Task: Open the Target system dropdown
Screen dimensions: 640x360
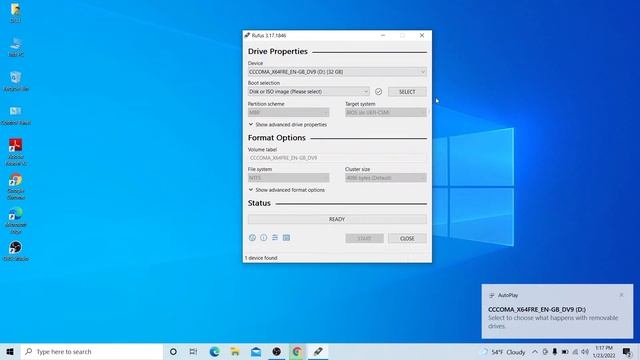Action: click(x=386, y=112)
